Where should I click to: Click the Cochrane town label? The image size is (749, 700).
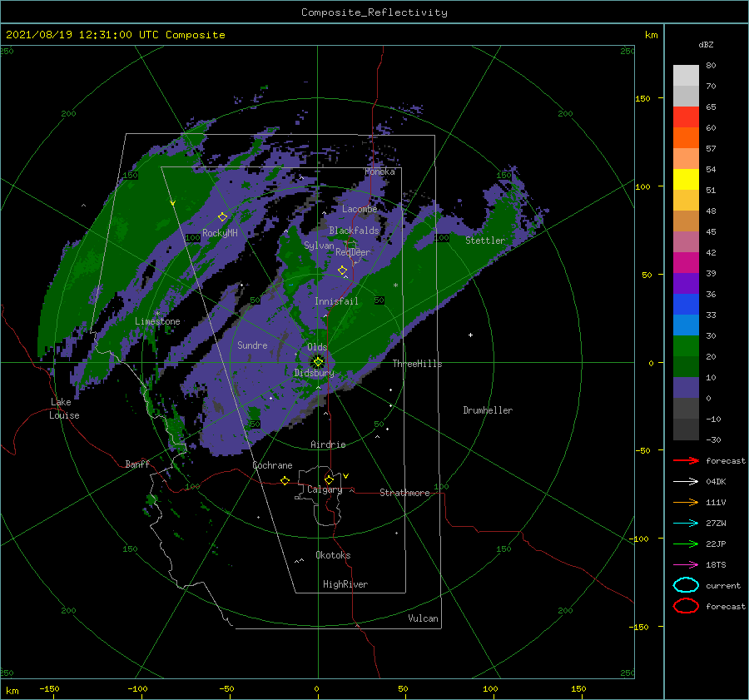[x=272, y=465]
